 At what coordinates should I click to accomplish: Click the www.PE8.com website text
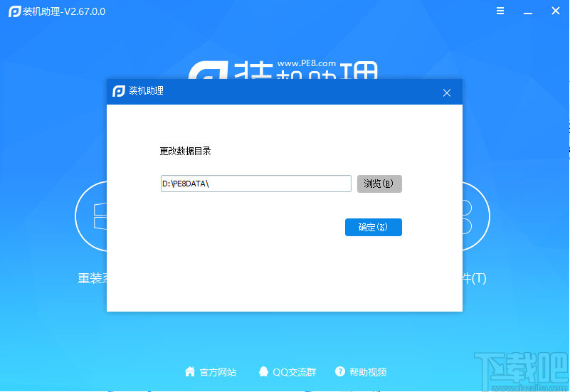tap(307, 63)
